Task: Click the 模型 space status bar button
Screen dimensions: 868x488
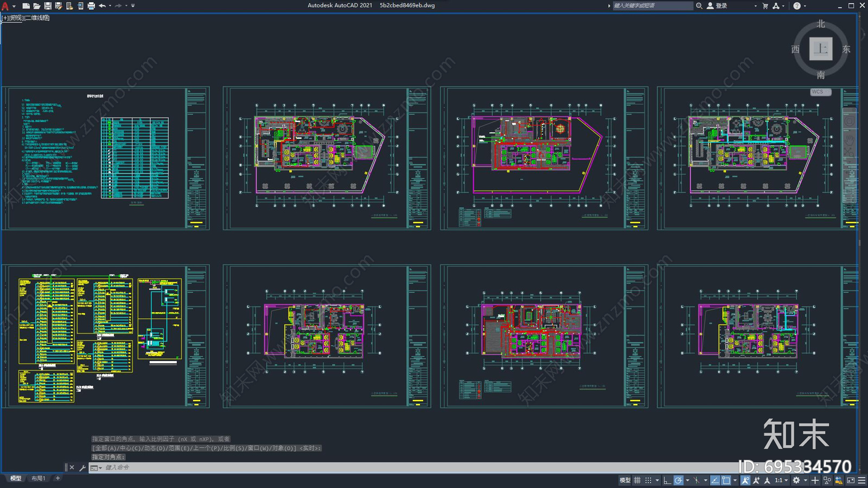Action: pos(625,480)
